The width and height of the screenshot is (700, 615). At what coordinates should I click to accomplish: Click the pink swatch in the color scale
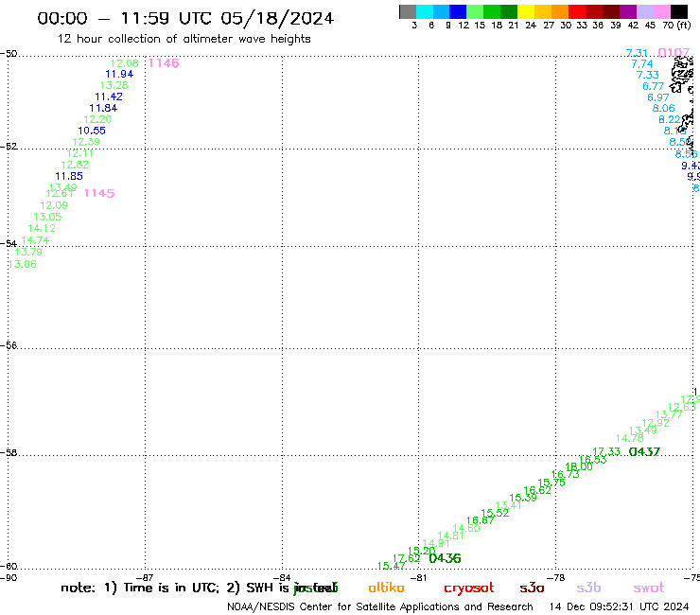click(662, 11)
